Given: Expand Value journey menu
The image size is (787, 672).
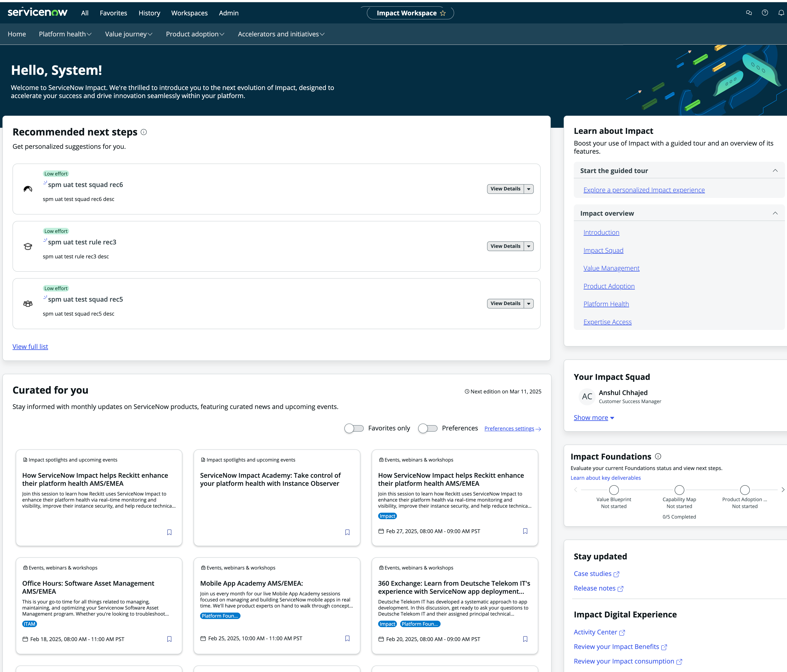Looking at the screenshot, I should [129, 34].
